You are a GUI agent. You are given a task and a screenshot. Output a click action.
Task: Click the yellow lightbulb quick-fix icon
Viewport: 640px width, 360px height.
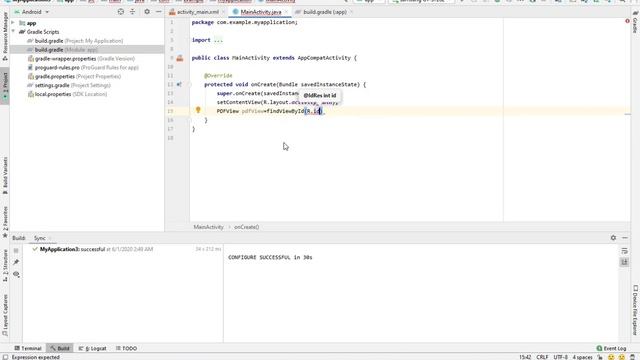[198, 110]
